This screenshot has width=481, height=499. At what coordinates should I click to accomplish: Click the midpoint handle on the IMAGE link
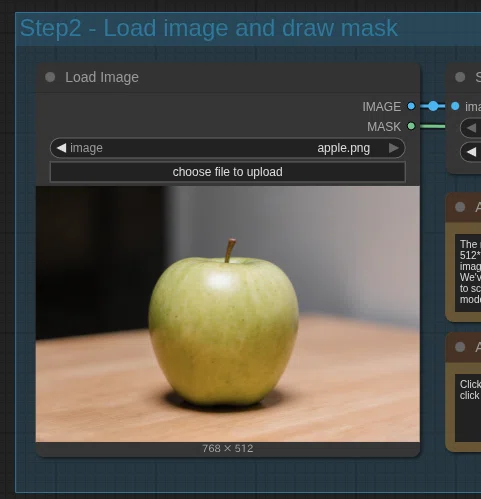433,106
